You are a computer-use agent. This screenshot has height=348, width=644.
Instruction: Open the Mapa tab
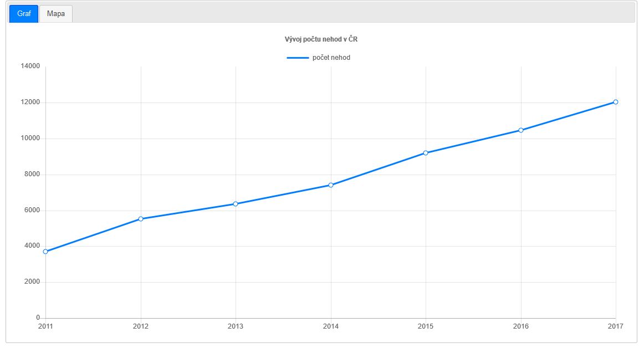[x=55, y=14]
